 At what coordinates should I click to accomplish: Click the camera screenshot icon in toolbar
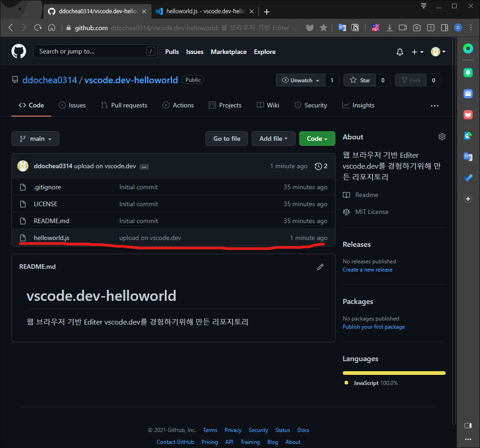pyautogui.click(x=417, y=28)
